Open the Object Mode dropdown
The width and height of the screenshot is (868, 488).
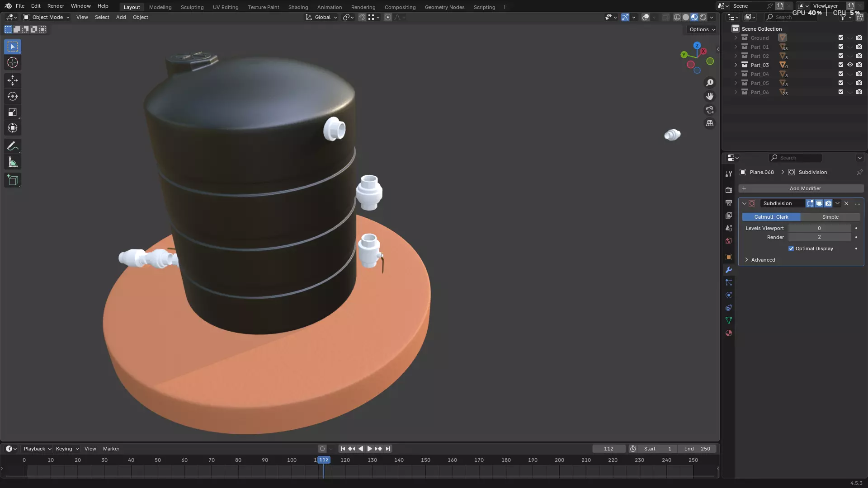click(x=47, y=17)
